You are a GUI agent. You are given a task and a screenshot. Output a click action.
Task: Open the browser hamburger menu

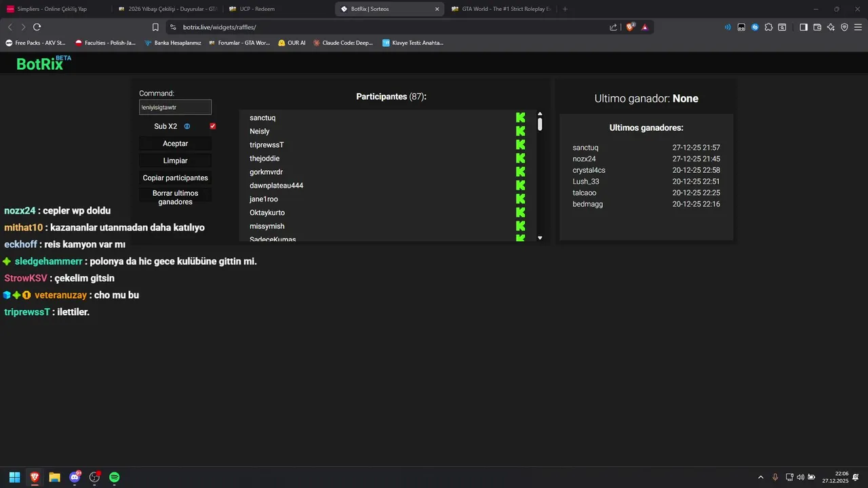(x=858, y=27)
